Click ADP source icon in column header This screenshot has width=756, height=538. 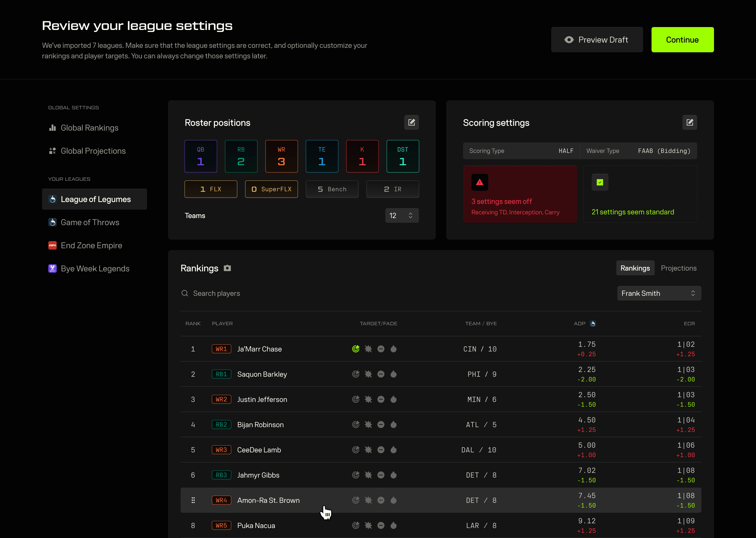point(593,323)
